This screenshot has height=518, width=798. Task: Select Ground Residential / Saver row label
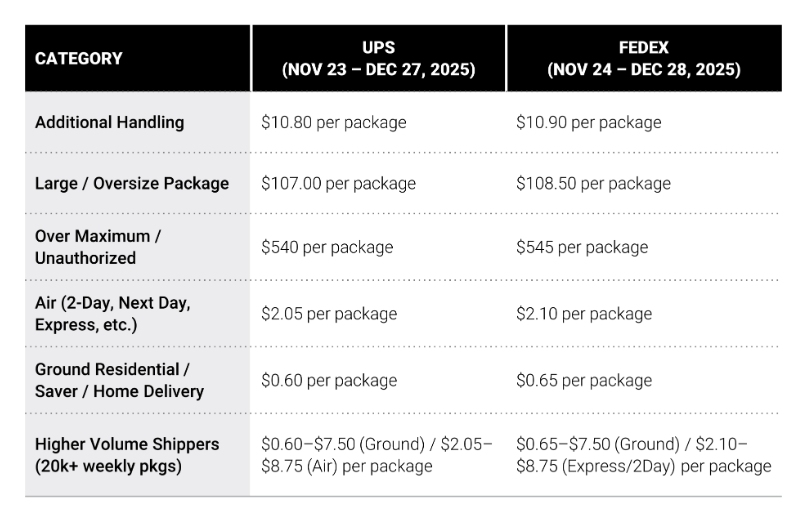119,380
